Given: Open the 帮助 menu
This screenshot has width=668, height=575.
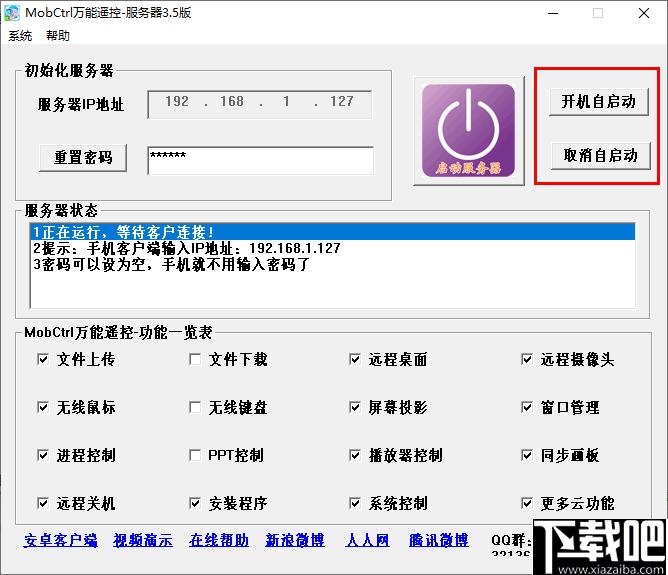Looking at the screenshot, I should tap(58, 36).
